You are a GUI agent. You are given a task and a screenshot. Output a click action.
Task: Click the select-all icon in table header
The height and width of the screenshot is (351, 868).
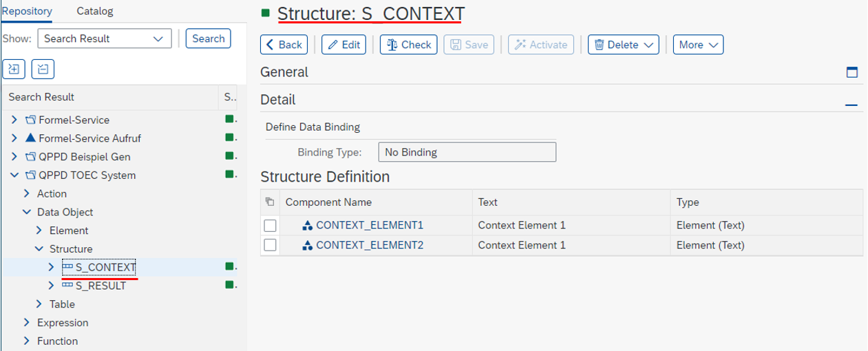(x=270, y=202)
